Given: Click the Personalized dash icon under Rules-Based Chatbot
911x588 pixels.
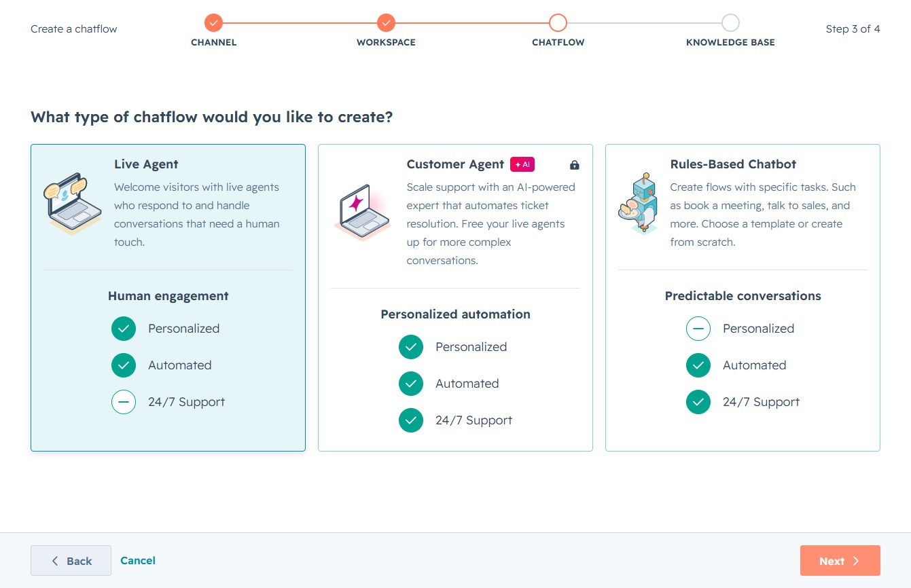Looking at the screenshot, I should (x=698, y=329).
